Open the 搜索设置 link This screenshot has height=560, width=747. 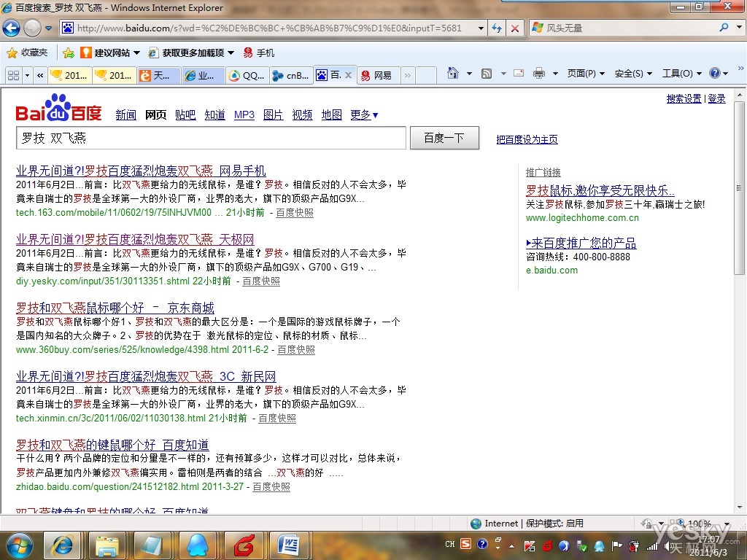point(684,98)
